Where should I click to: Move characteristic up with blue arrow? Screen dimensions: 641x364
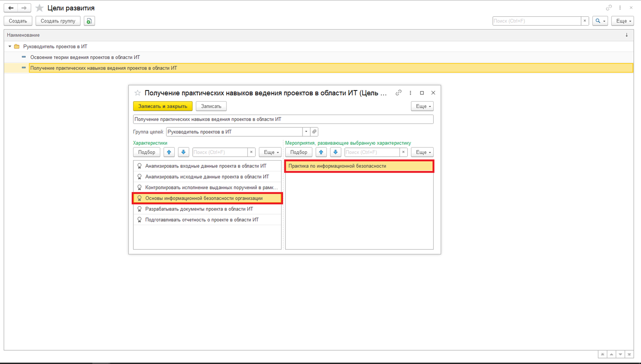[x=169, y=152]
